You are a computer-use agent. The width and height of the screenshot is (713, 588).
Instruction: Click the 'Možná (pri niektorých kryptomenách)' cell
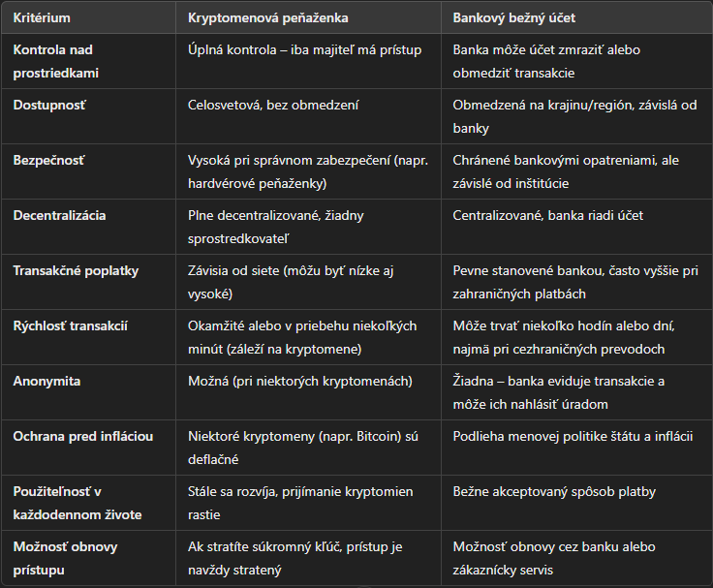point(300,381)
